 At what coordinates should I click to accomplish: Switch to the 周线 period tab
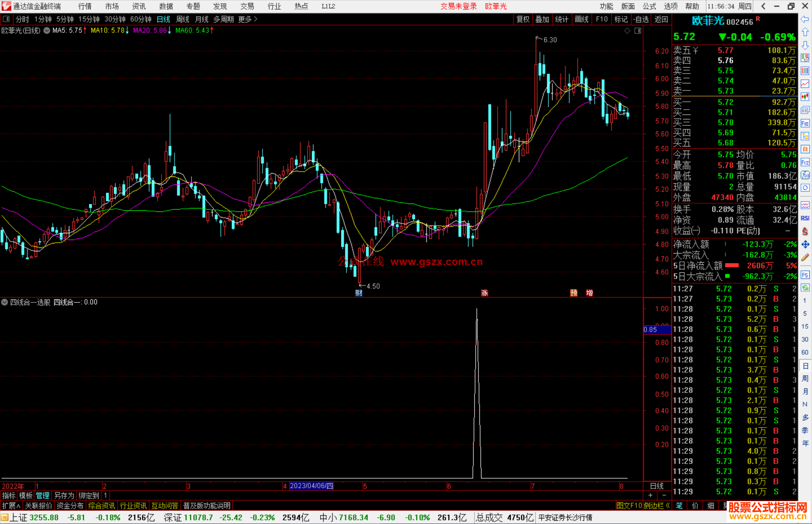coord(183,19)
